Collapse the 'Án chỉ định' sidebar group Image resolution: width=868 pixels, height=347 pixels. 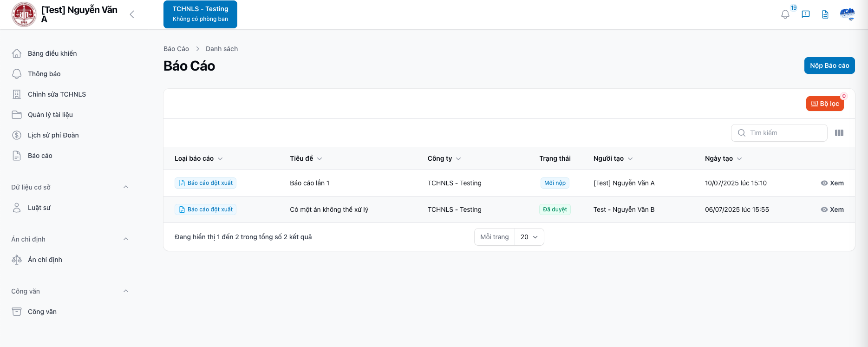[126, 239]
